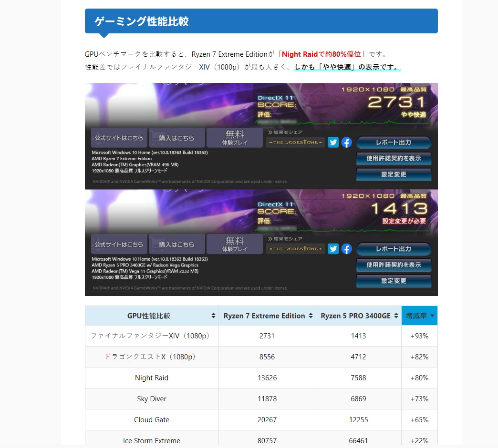Click the AMD Ryzen 5 PRO 3400GE system text

[x=145, y=265]
